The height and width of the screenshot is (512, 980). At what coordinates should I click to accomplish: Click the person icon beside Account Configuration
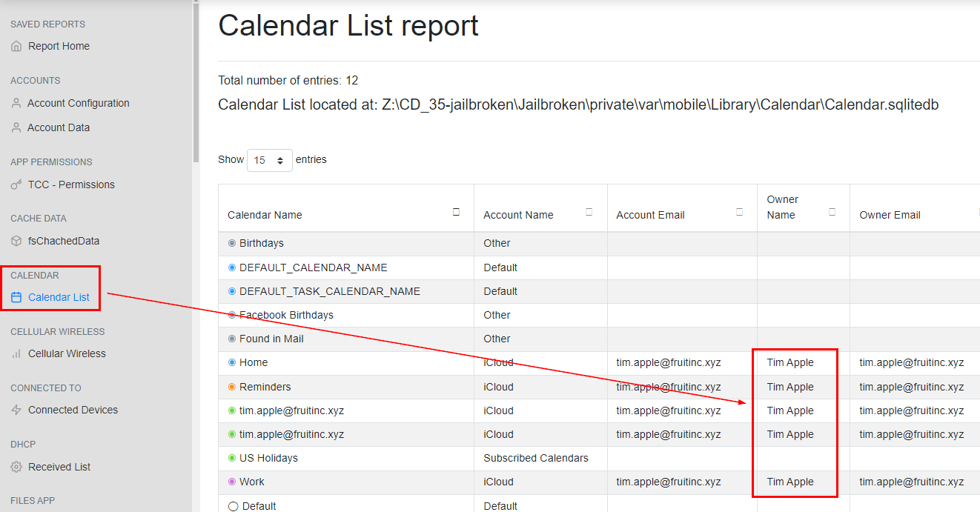pyautogui.click(x=16, y=104)
